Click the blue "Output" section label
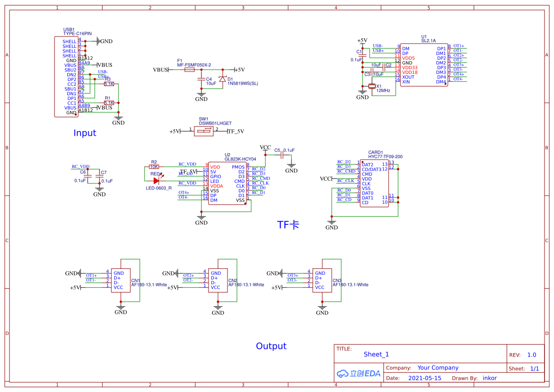Viewport: 554px width, 392px height. (x=271, y=346)
